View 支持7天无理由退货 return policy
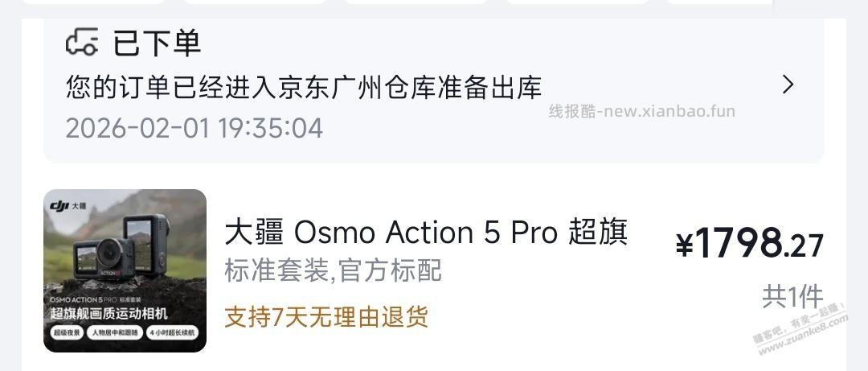The width and height of the screenshot is (868, 371). (x=326, y=315)
